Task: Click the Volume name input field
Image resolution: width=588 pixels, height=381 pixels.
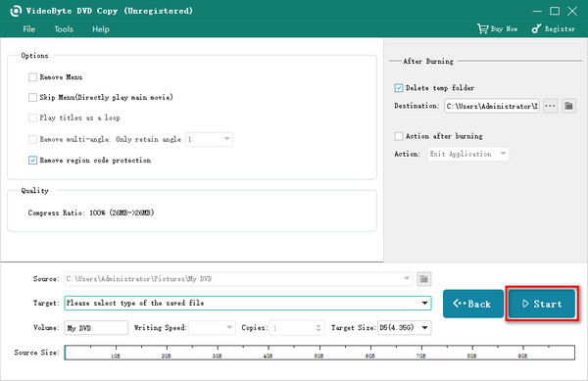Action: [x=96, y=328]
